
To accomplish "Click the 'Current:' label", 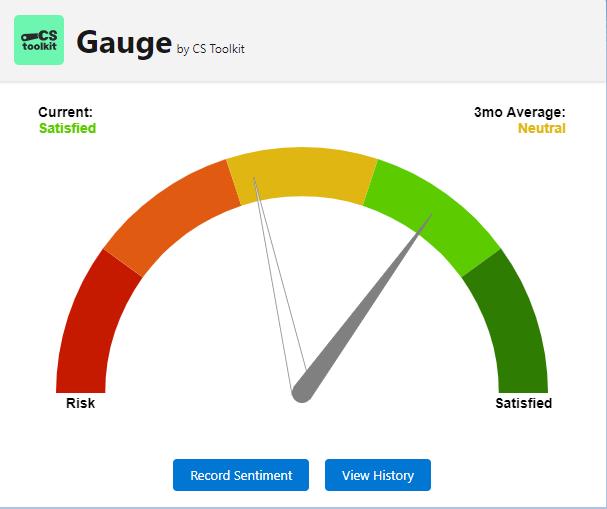I will pyautogui.click(x=65, y=113).
